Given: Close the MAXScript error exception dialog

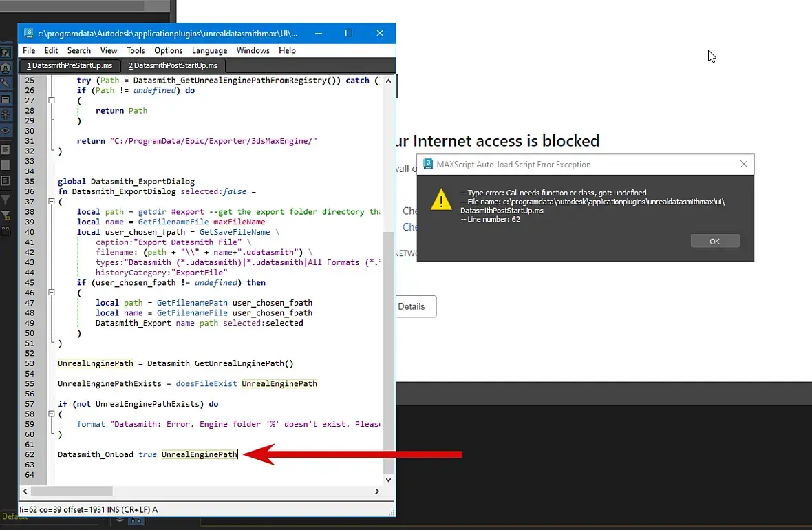Looking at the screenshot, I should [744, 165].
